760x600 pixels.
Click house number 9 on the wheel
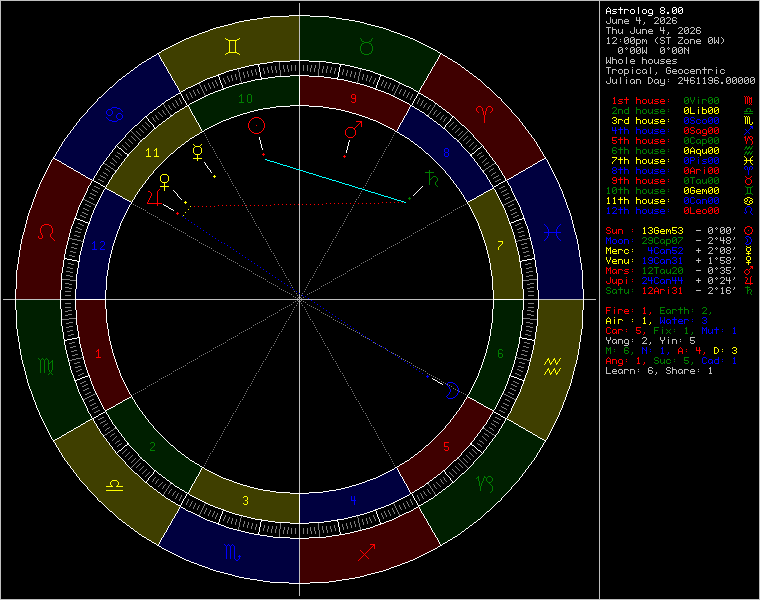click(x=354, y=98)
